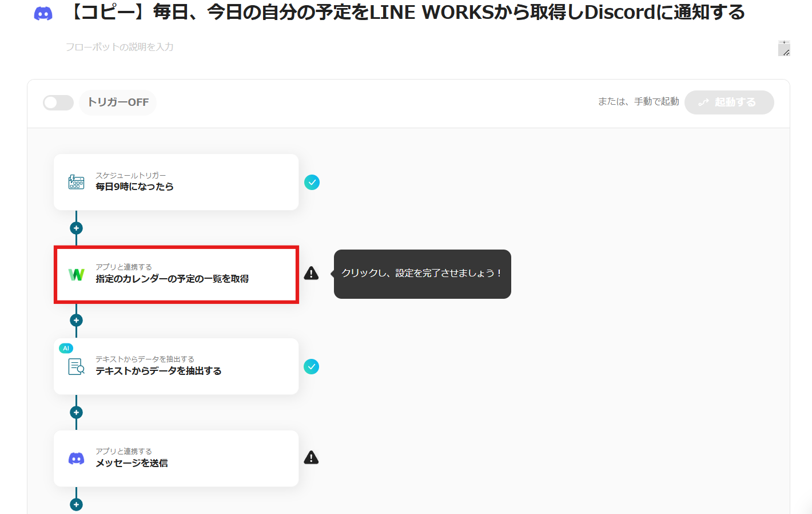The width and height of the screenshot is (812, 514).
Task: Click アプリと連携する label above 指定のカレンダーの予定の一覧を取得
Action: tap(124, 267)
